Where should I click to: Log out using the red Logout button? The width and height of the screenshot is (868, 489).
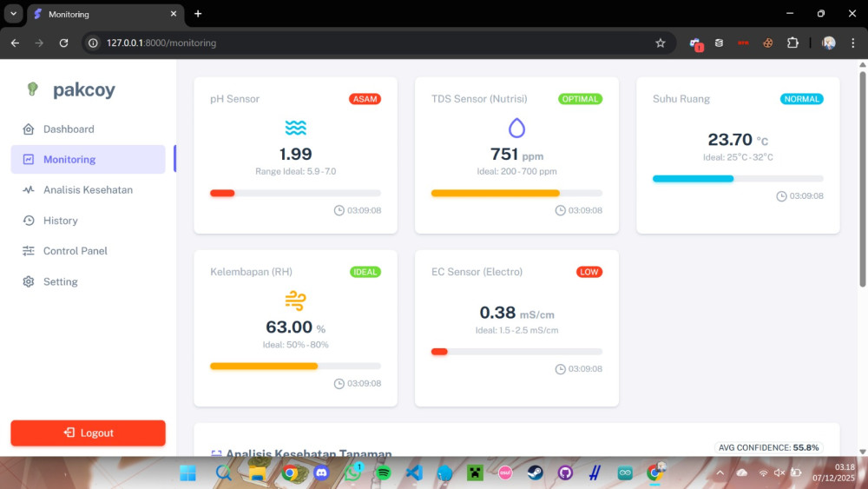pyautogui.click(x=88, y=433)
